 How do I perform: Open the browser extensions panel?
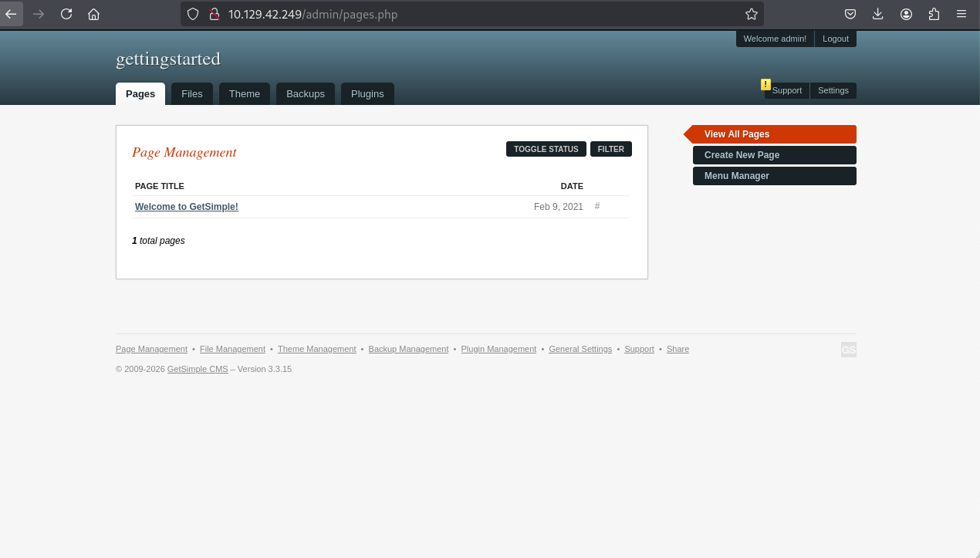934,14
